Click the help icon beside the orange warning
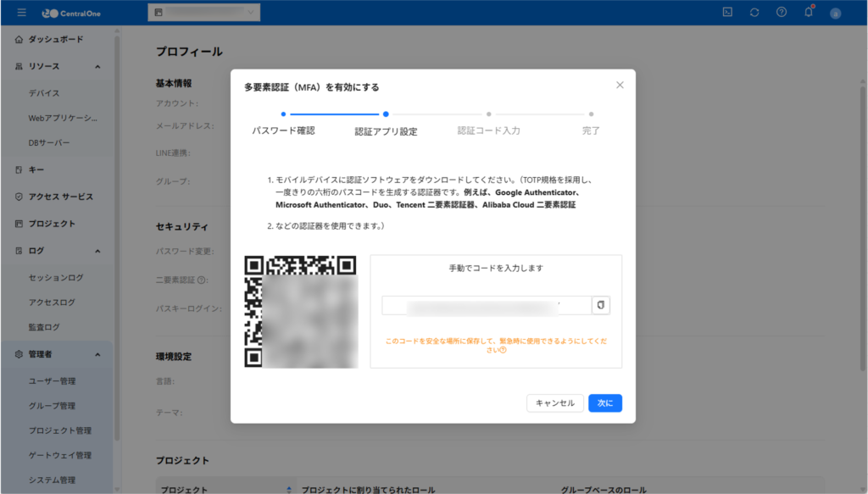 pyautogui.click(x=504, y=349)
